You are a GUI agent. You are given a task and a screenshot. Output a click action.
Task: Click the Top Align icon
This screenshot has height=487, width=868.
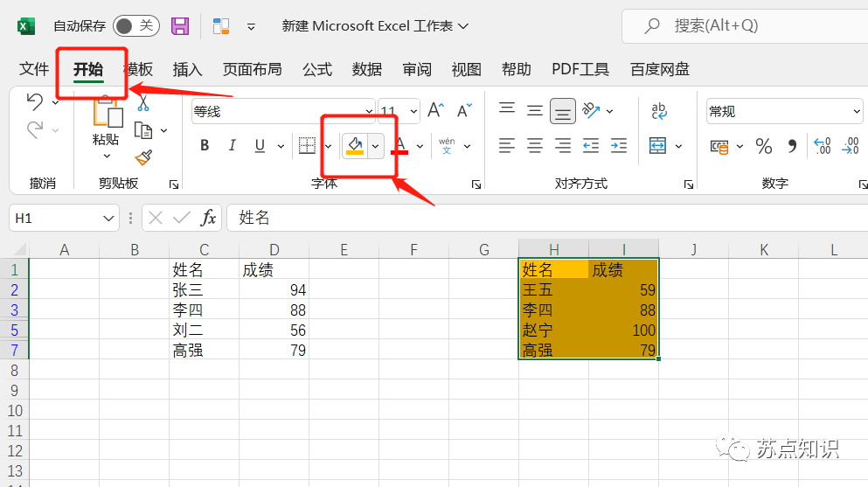(506, 108)
